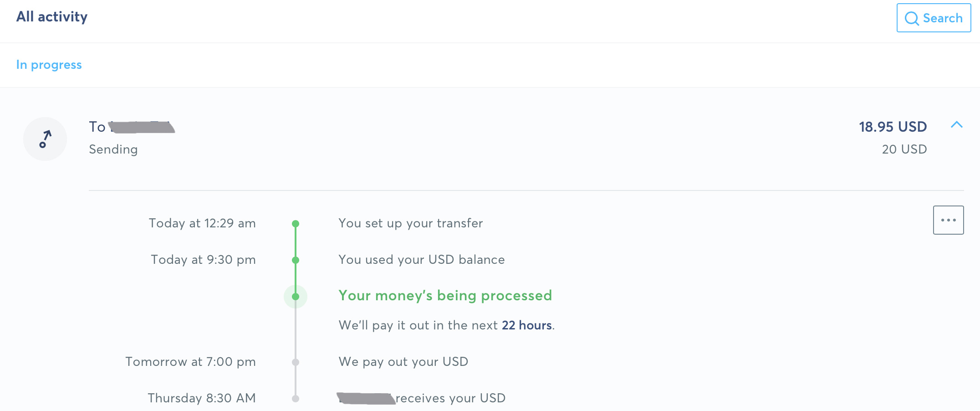Image resolution: width=980 pixels, height=411 pixels.
Task: Collapse the transfer details chevron
Action: (957, 124)
